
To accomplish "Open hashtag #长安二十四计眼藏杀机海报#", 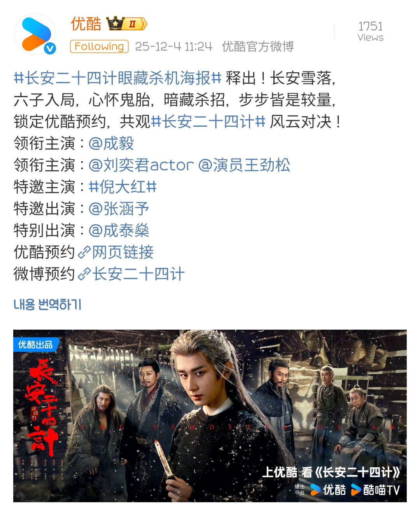I will point(117,78).
